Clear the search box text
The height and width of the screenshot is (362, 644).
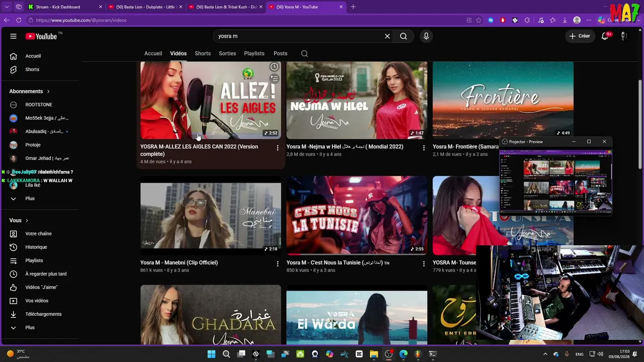(387, 36)
